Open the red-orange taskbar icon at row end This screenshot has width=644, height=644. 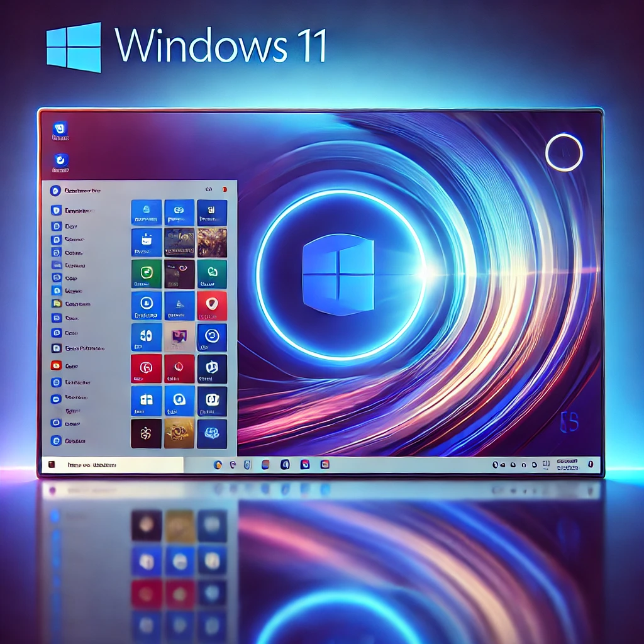[x=325, y=465]
